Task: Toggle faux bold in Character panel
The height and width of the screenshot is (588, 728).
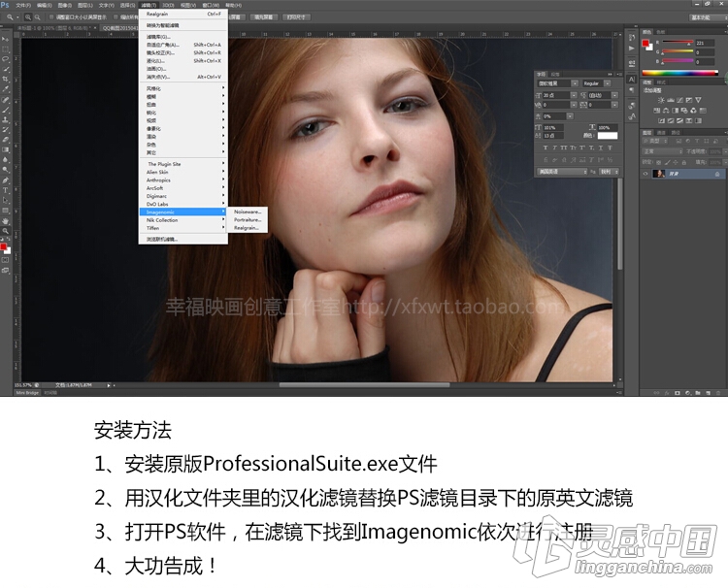Action: [546, 147]
